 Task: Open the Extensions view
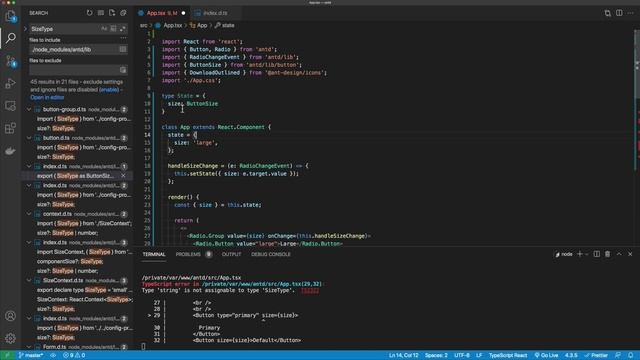point(11,128)
